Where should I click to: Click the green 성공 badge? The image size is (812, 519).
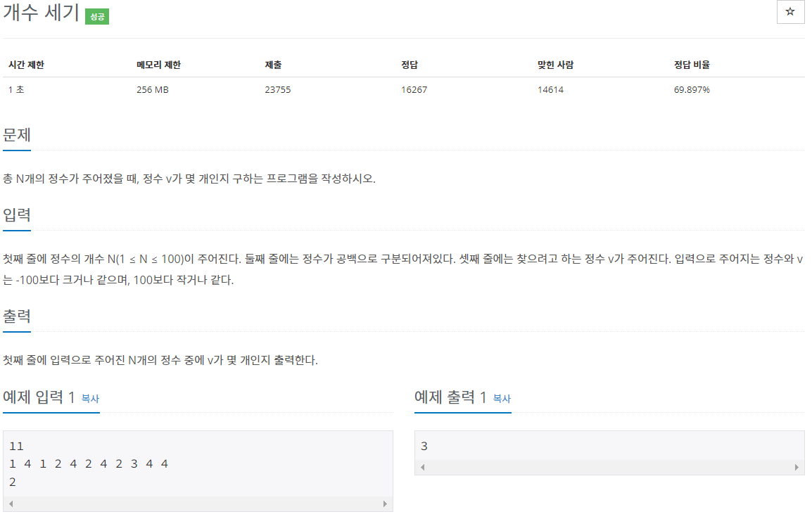(97, 17)
